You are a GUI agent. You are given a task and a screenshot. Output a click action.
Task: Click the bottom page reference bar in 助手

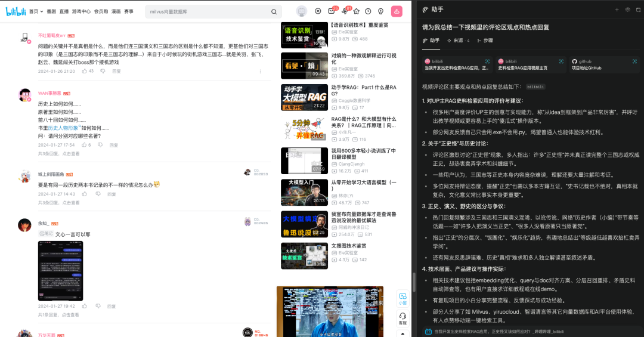pos(531,331)
